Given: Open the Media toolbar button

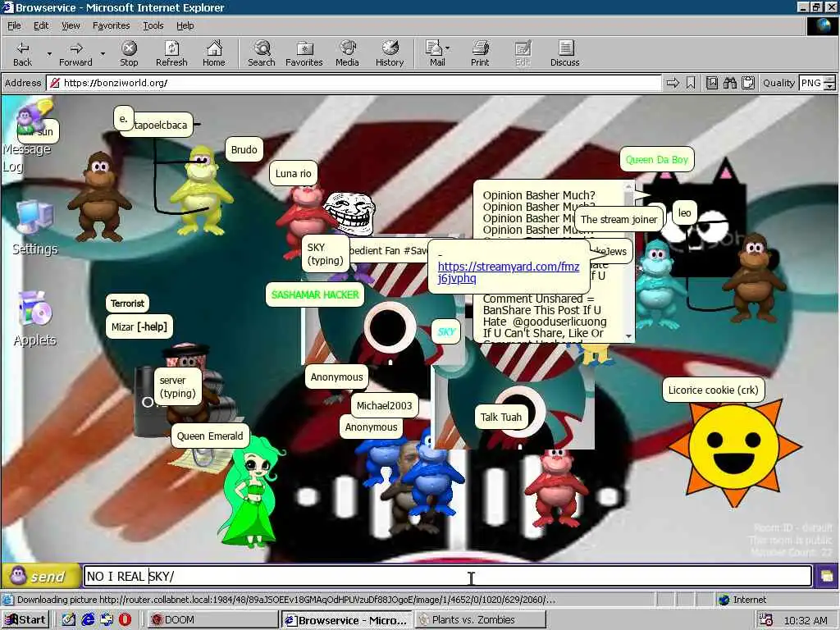Looking at the screenshot, I should (347, 53).
